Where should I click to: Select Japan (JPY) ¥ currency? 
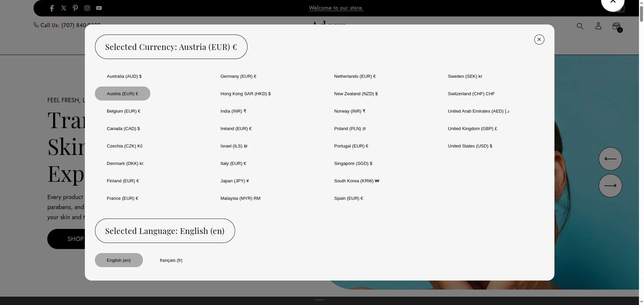click(234, 181)
